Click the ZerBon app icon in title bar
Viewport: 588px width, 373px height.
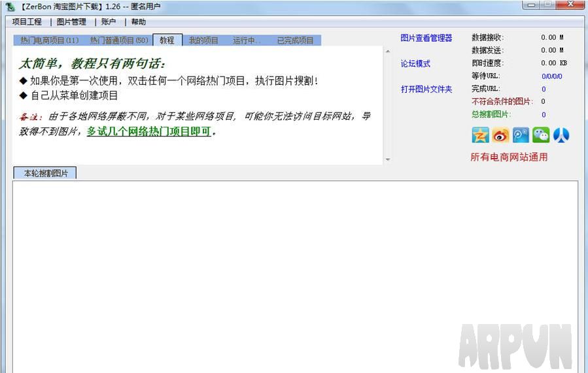10,7
